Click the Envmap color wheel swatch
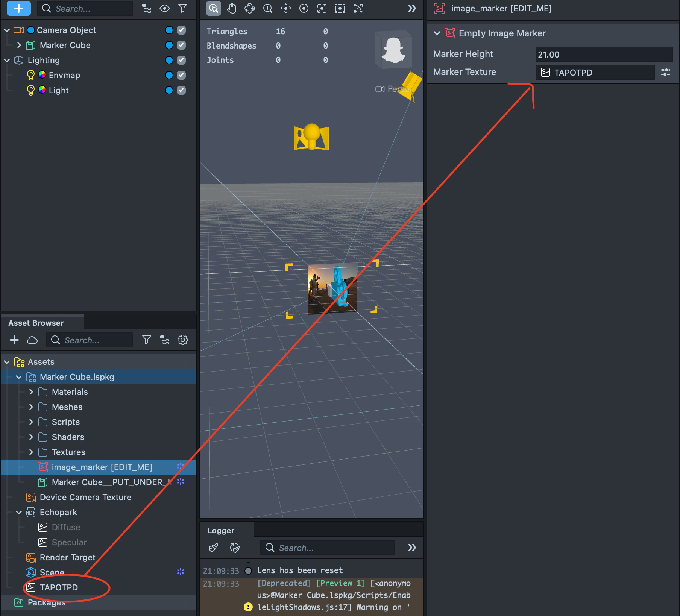 click(42, 75)
